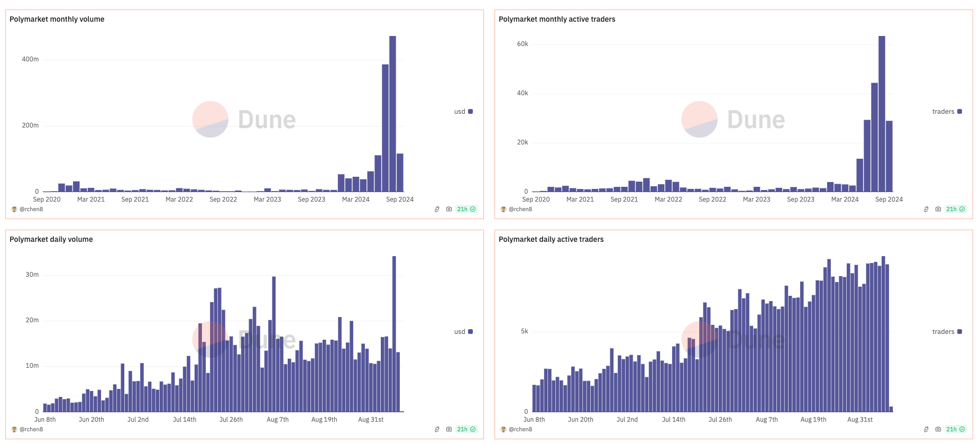Open the Polymarket daily active traders title
980x444 pixels.
pos(551,239)
